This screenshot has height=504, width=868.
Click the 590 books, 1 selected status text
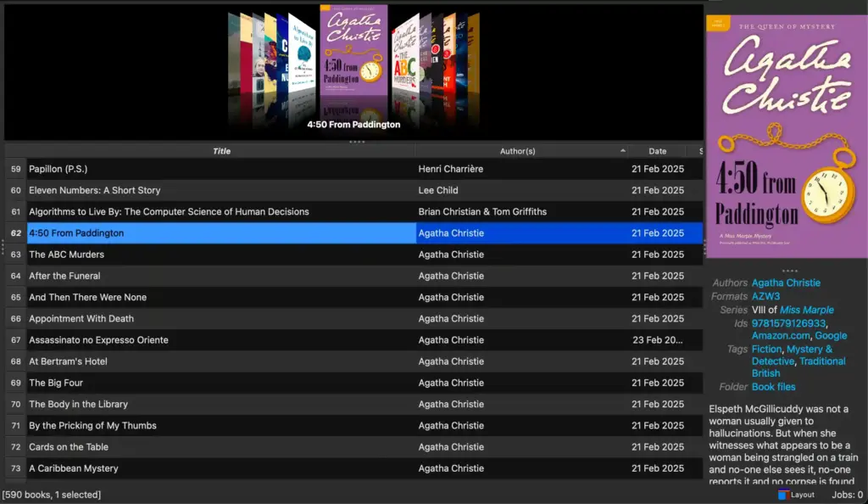[52, 495]
